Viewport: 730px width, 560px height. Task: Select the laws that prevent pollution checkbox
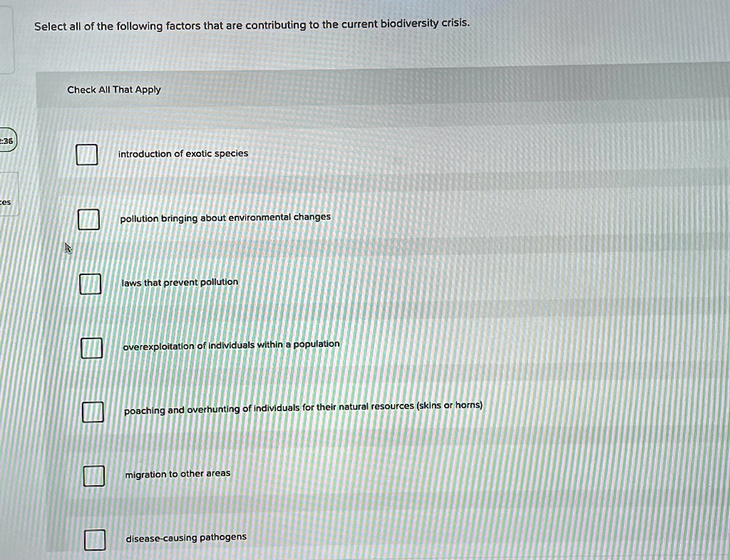(x=91, y=284)
